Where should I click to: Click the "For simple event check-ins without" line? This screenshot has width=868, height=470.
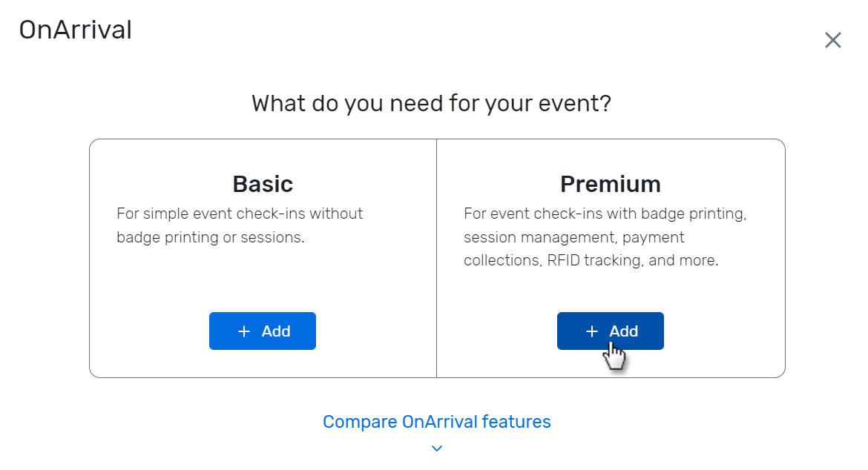tap(240, 214)
